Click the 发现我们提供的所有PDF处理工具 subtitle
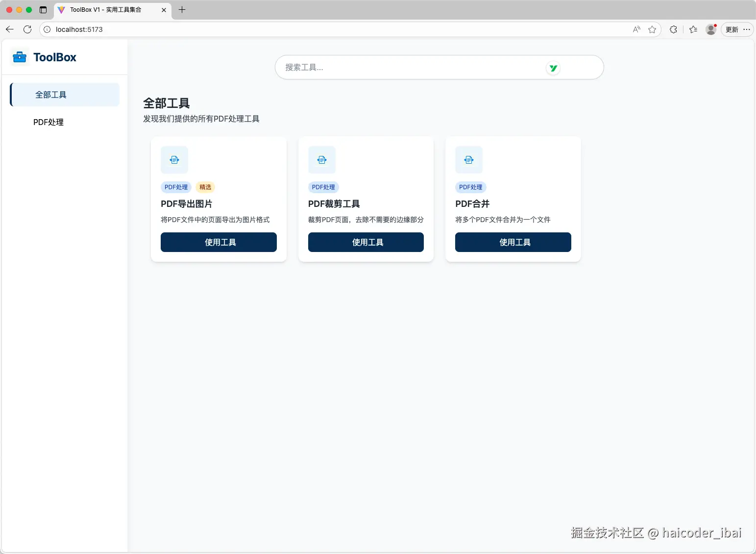756x554 pixels. tap(201, 119)
